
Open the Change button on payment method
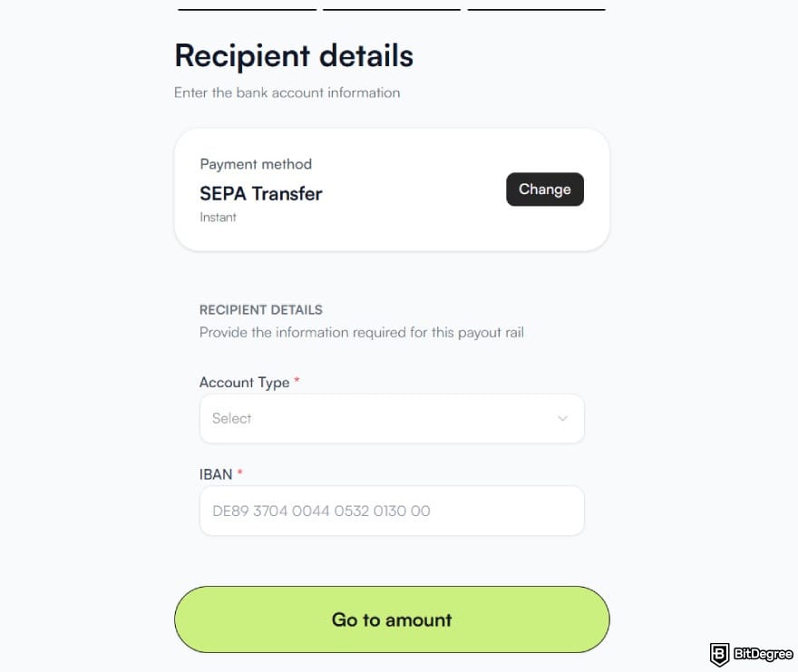pos(544,190)
